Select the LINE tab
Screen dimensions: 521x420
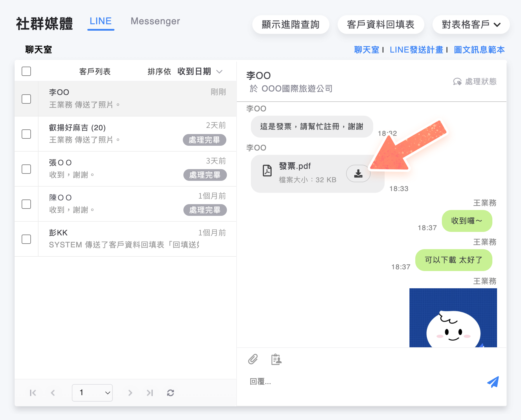[100, 21]
